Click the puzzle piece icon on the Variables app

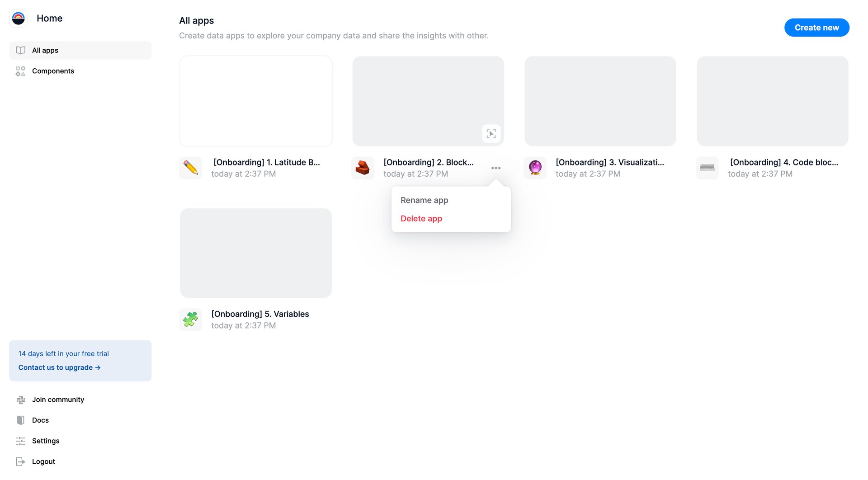pyautogui.click(x=190, y=320)
